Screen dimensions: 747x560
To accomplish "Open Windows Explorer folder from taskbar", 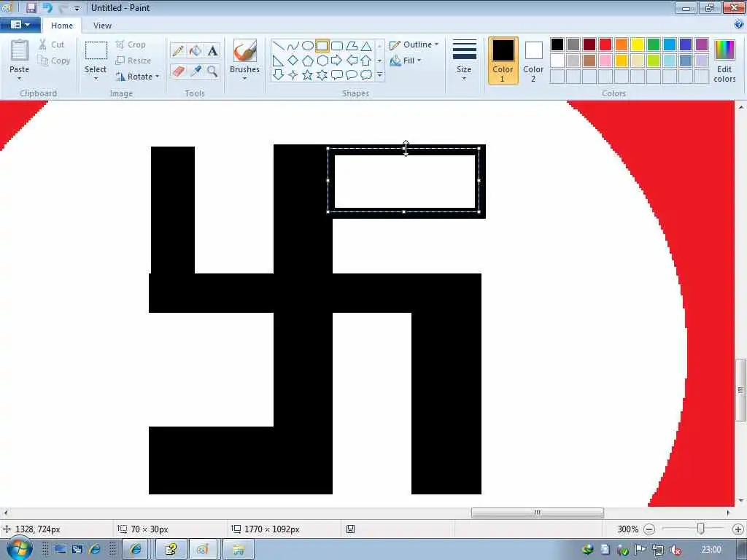I will tap(239, 550).
